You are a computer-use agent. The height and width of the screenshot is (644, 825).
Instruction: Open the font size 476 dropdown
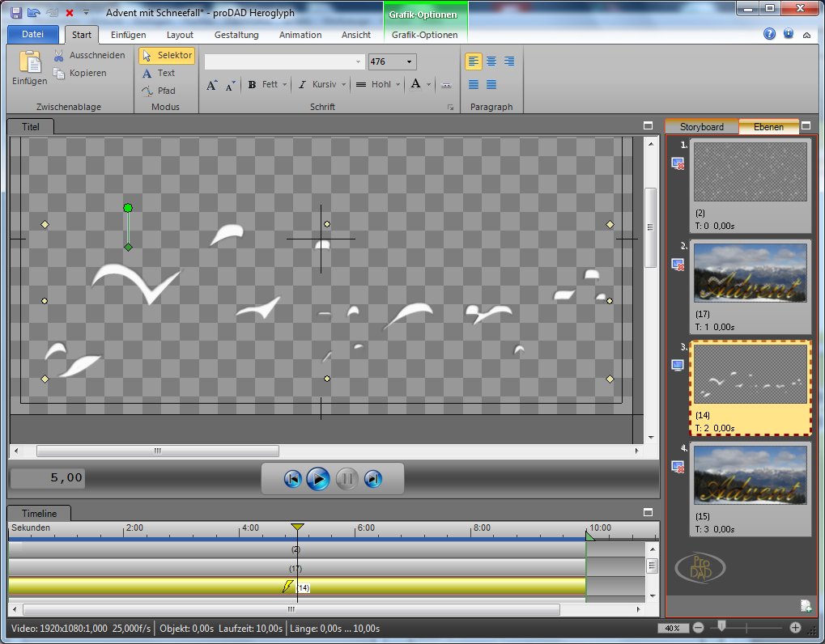(x=410, y=62)
